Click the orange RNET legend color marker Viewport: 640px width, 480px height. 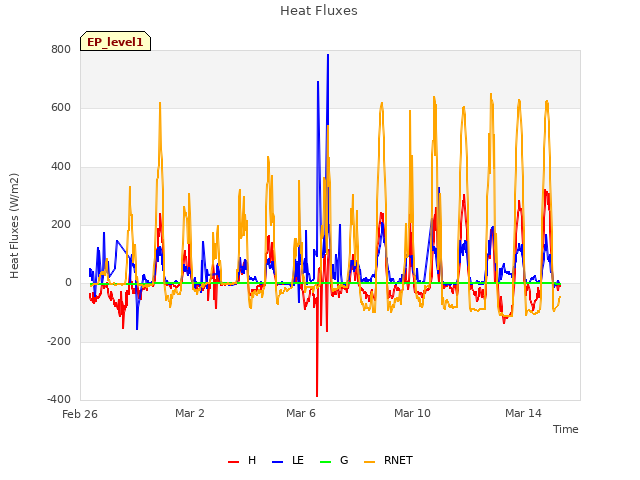click(x=369, y=462)
